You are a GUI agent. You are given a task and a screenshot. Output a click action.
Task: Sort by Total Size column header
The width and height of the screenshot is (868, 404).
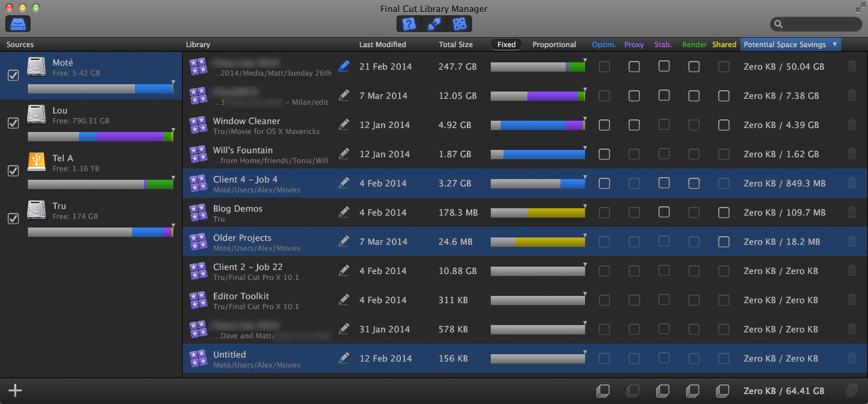click(x=456, y=44)
